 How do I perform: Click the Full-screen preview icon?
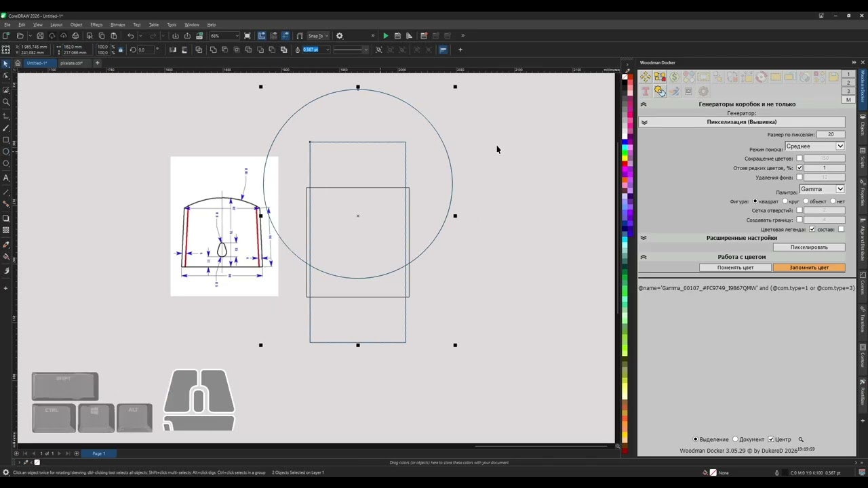coord(248,36)
